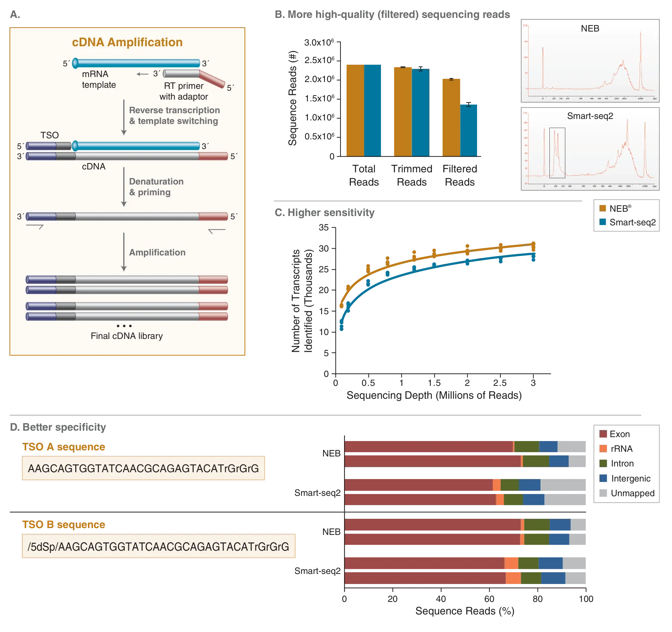Click the Final cDNA library label
The image size is (672, 632).
tap(127, 336)
